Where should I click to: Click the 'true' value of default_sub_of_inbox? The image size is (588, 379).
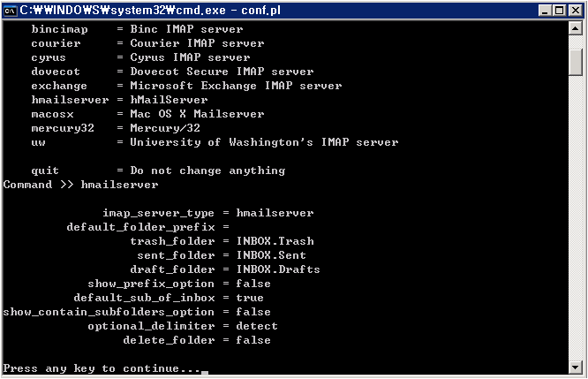pyautogui.click(x=250, y=298)
